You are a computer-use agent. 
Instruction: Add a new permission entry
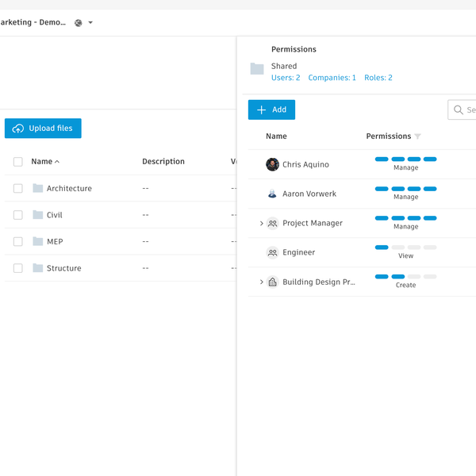point(271,110)
